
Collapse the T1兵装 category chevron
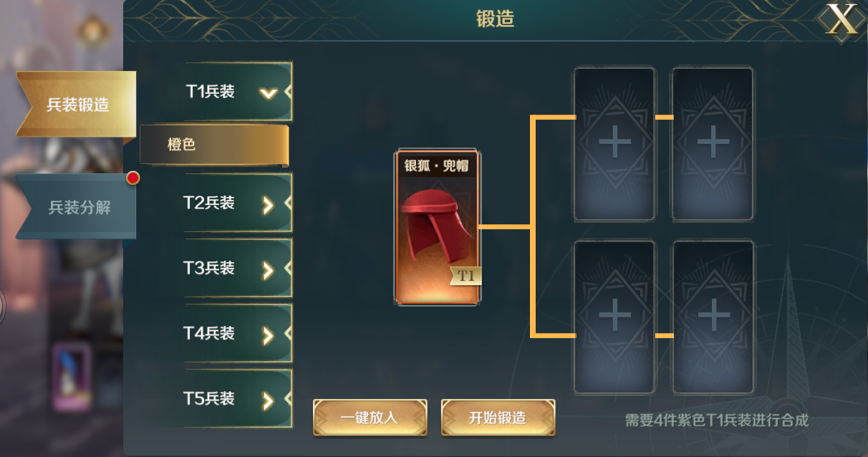269,92
